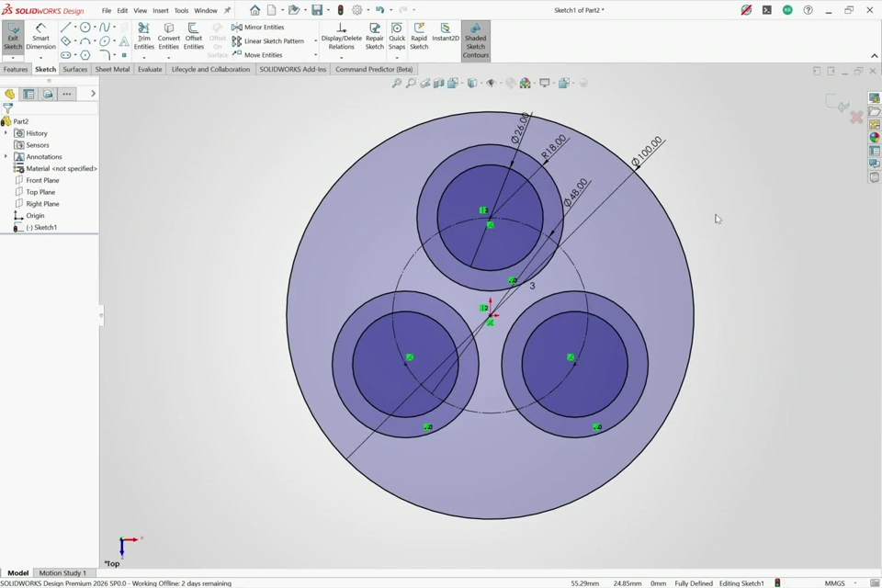Open Quick Snaps tool
This screenshot has width=882, height=588.
397,37
